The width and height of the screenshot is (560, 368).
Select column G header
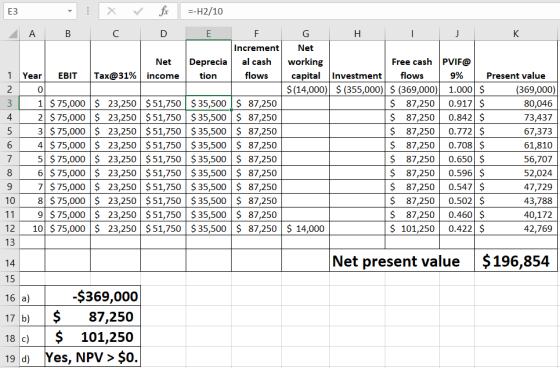306,34
